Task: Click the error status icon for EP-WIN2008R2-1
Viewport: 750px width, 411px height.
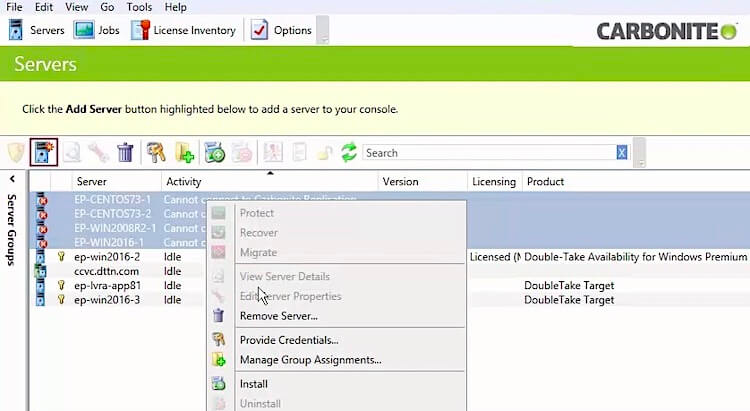Action: point(43,229)
